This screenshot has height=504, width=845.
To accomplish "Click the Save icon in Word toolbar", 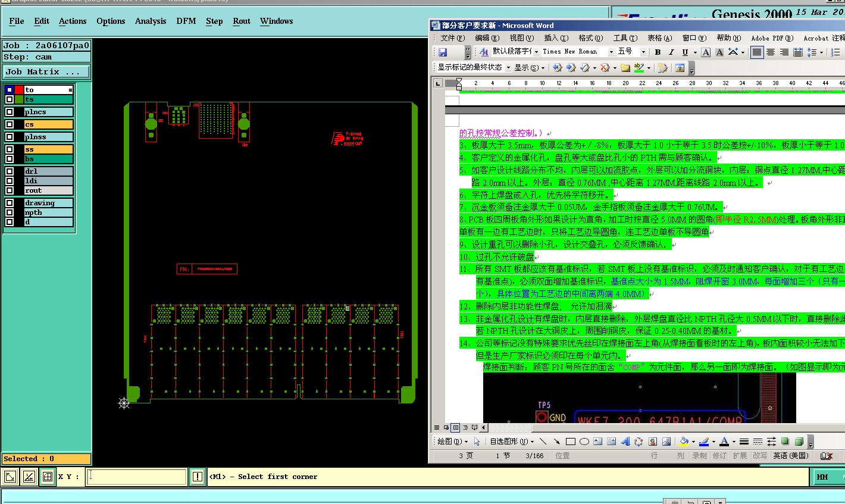I will coord(443,52).
